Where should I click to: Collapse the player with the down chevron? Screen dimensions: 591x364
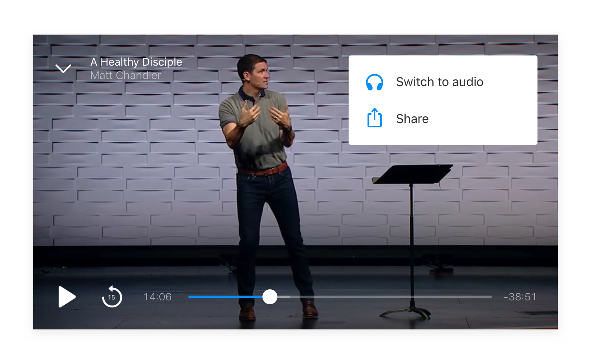click(x=63, y=68)
